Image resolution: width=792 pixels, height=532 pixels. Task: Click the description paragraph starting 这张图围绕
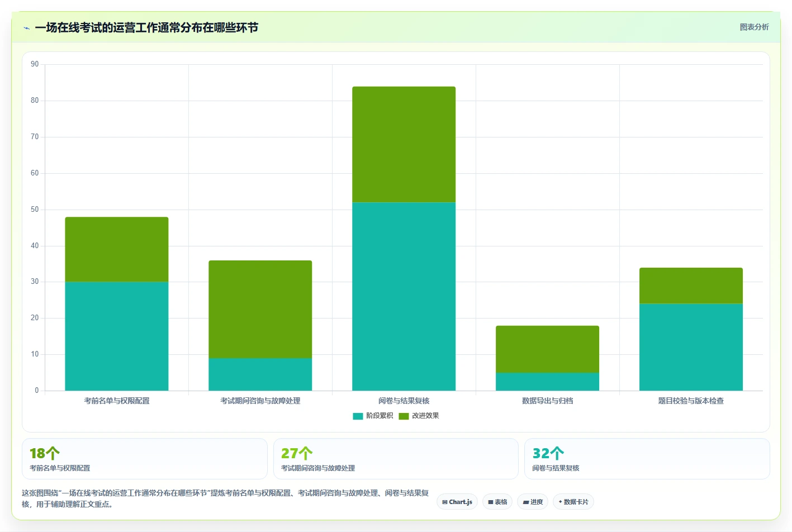tap(225, 498)
